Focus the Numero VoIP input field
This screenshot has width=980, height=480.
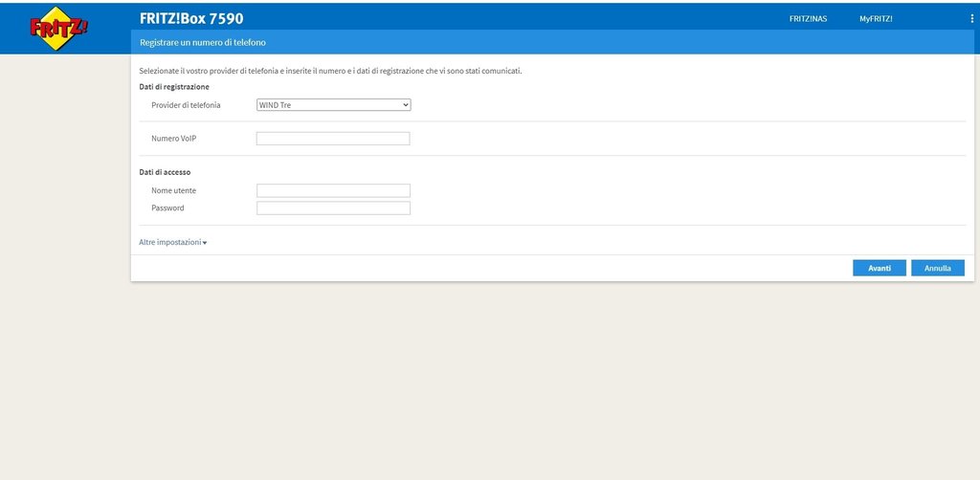coord(333,139)
